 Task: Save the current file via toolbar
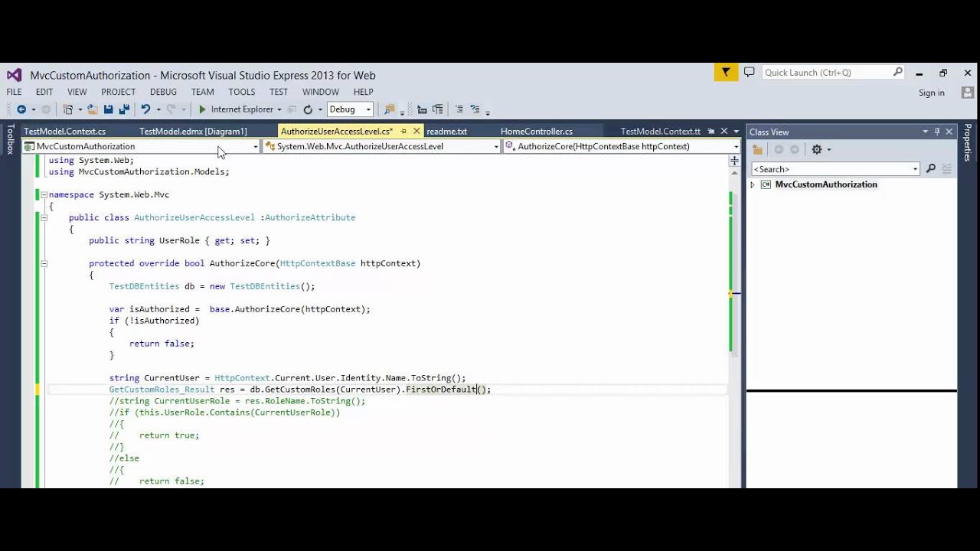[x=108, y=109]
